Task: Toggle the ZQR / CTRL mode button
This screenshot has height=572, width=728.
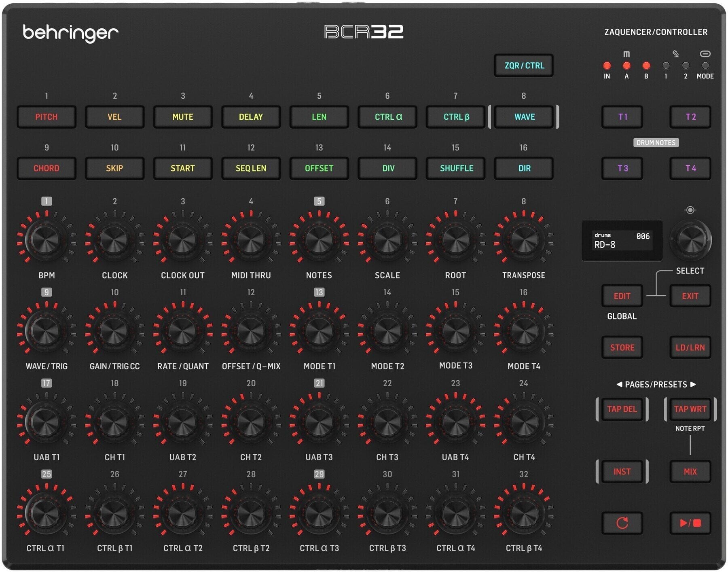Action: coord(524,66)
